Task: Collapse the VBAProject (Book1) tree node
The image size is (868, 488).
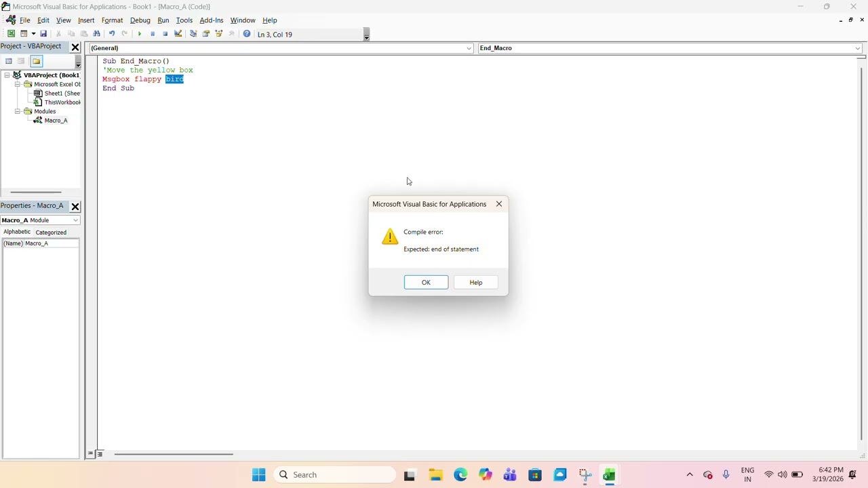Action: pos(7,75)
